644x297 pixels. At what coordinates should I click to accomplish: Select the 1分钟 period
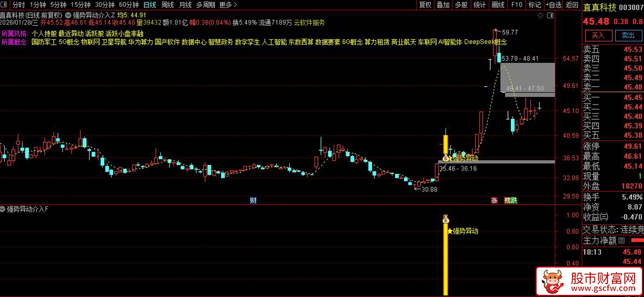pos(38,5)
